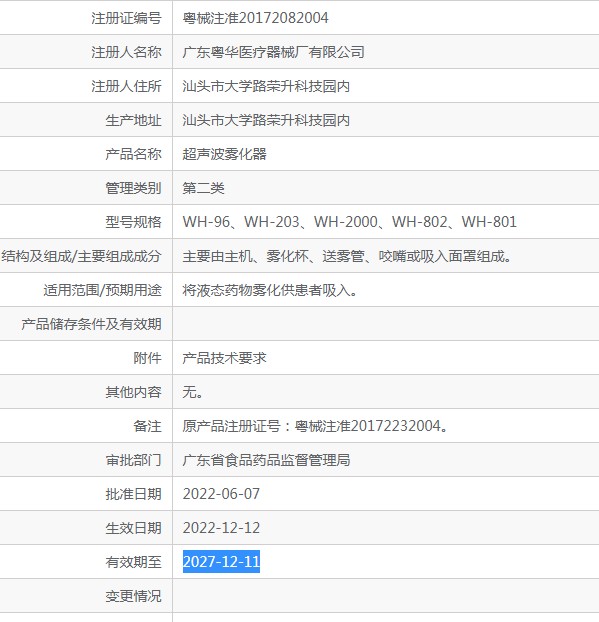Click the intended use text 将液态药物雾化供患者吸入
The width and height of the screenshot is (599, 622).
pyautogui.click(x=270, y=290)
